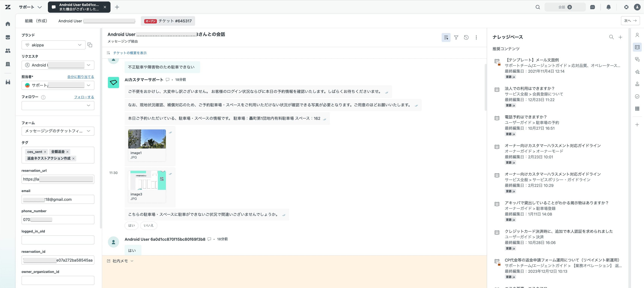
Task: Copy brand value with duplicate icon
Action: [x=90, y=45]
